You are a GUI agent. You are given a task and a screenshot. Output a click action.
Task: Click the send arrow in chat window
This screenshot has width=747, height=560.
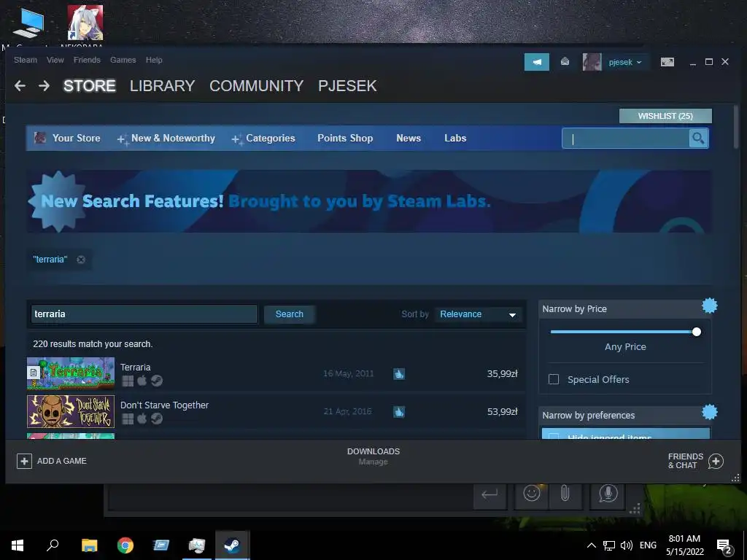[489, 494]
